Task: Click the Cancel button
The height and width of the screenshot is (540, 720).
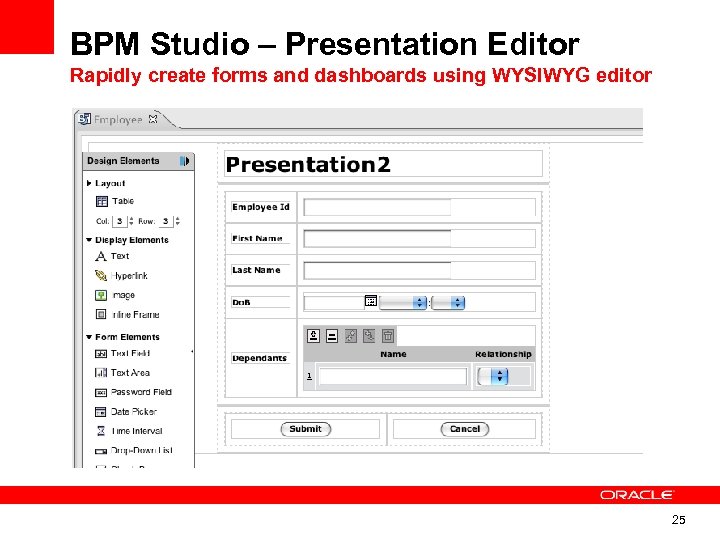Action: point(465,429)
